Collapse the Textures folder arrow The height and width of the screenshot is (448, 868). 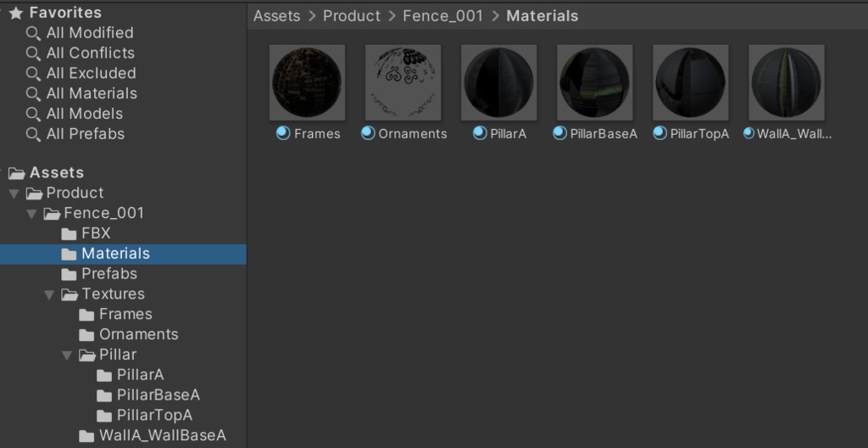(x=49, y=294)
